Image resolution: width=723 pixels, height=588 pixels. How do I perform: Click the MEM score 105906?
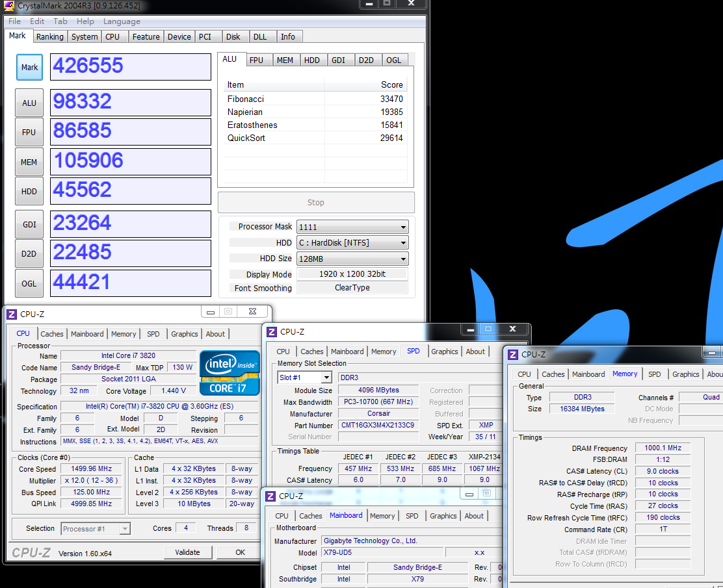point(131,162)
